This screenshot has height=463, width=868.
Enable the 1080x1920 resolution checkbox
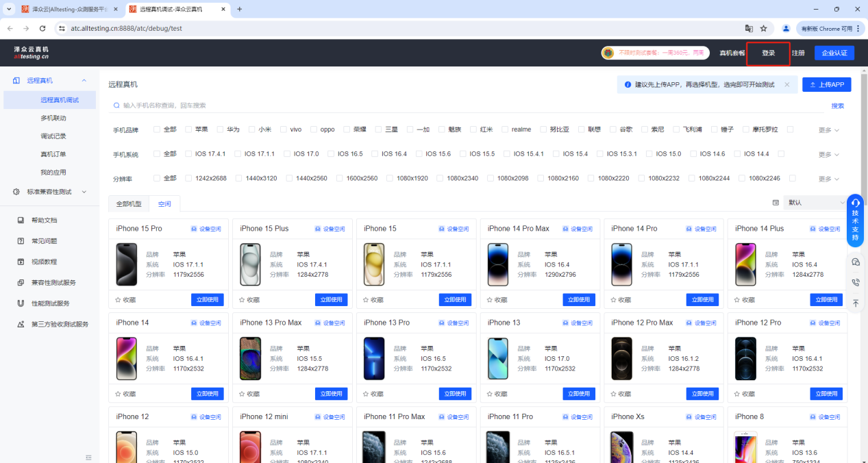tap(390, 178)
